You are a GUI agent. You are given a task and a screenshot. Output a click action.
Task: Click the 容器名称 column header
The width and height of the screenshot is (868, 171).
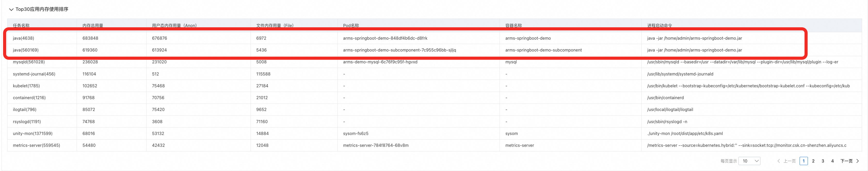pyautogui.click(x=513, y=25)
